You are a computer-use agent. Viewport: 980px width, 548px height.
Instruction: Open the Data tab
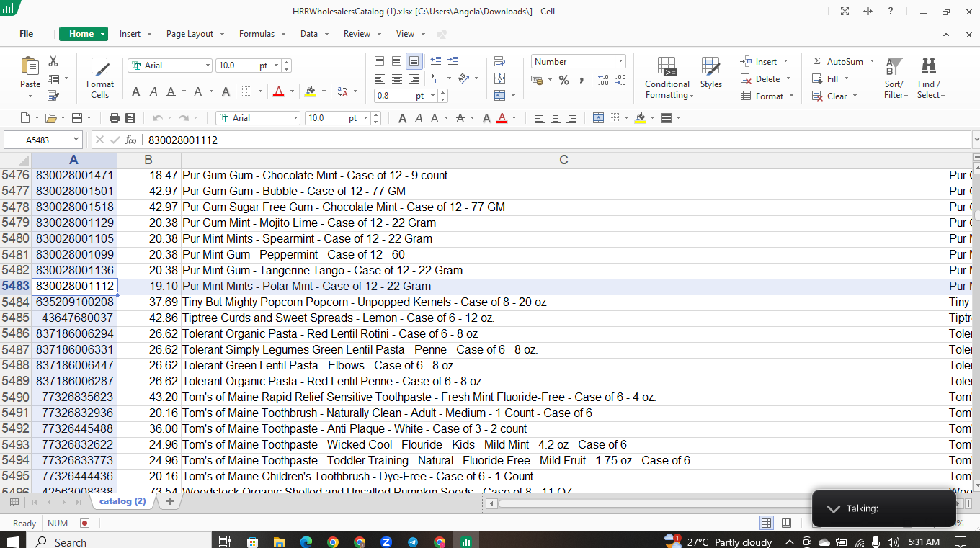pyautogui.click(x=309, y=34)
